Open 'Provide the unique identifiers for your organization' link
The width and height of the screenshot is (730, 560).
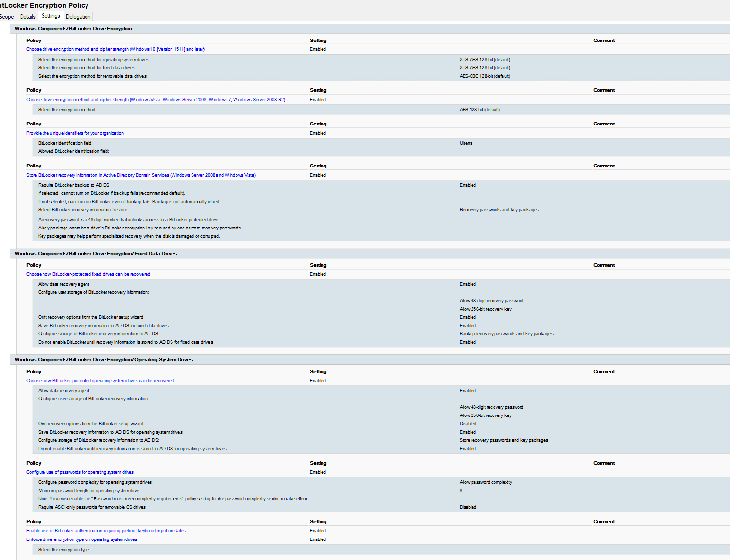75,133
